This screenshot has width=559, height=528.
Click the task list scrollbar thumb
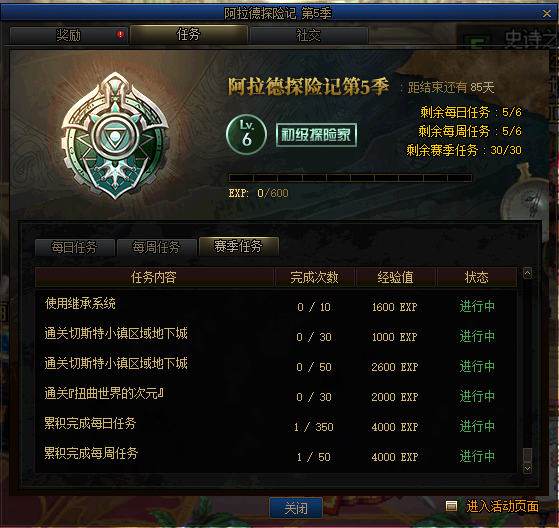click(x=527, y=455)
